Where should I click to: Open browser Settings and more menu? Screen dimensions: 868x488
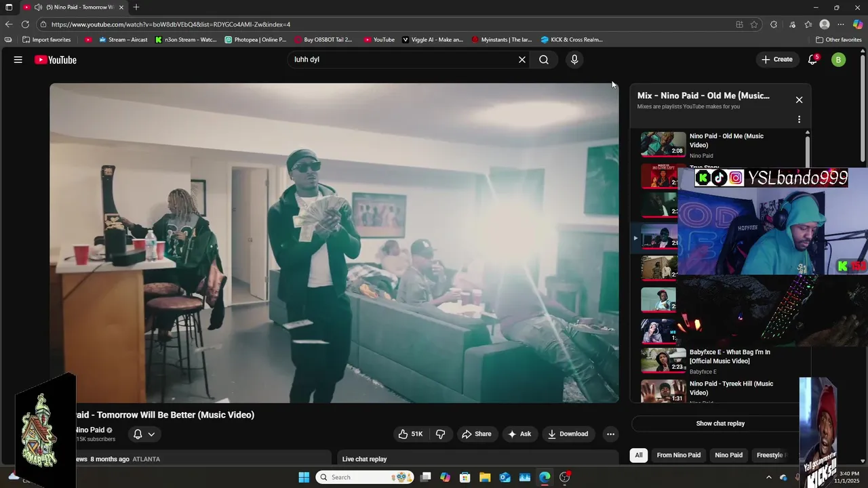(x=841, y=24)
